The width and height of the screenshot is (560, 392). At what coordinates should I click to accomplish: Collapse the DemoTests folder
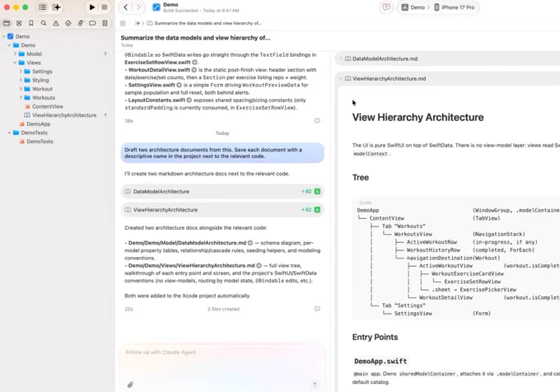tap(9, 133)
